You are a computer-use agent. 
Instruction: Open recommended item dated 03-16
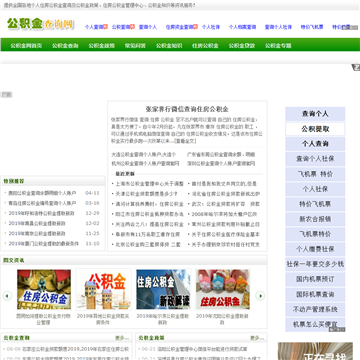coord(42,203)
